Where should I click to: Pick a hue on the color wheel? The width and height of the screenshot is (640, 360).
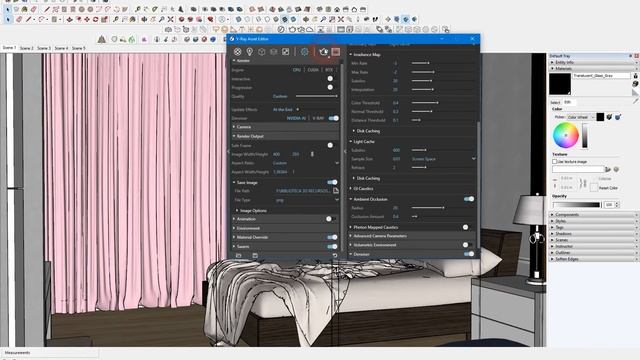tap(566, 135)
